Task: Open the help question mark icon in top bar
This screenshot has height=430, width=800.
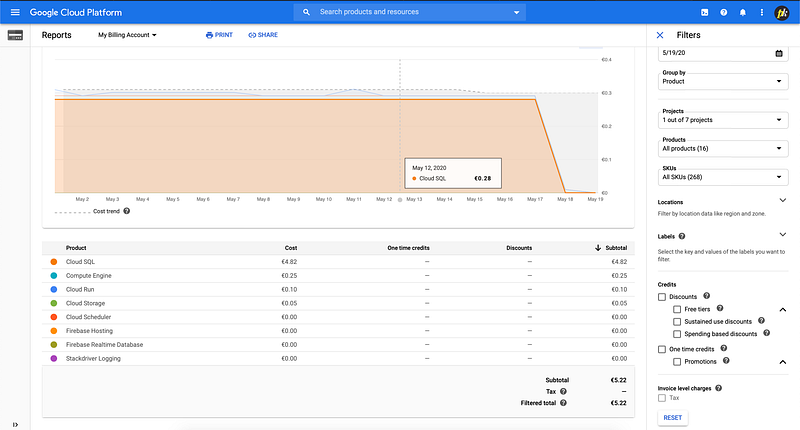Action: 723,12
